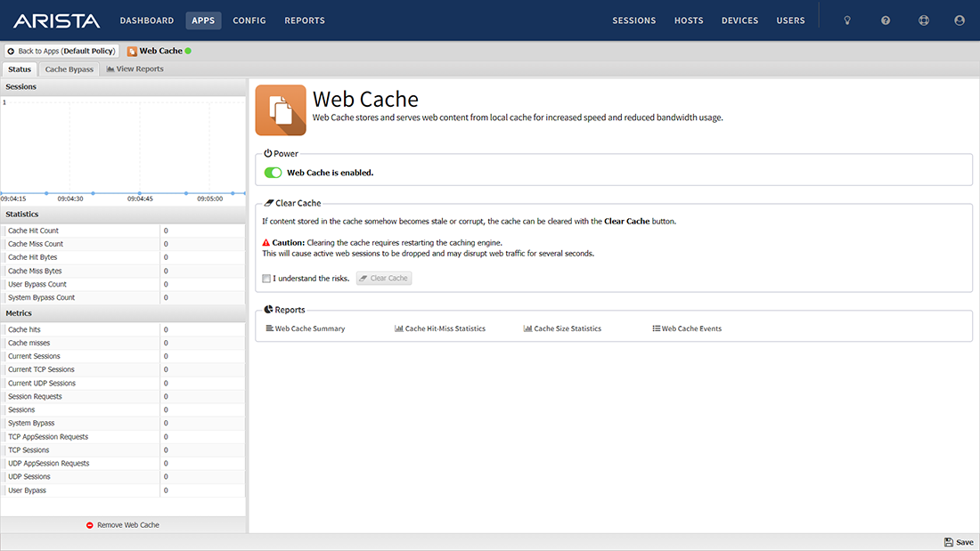The height and width of the screenshot is (551, 980).
Task: Click the Clear Cache button
Action: pos(384,279)
